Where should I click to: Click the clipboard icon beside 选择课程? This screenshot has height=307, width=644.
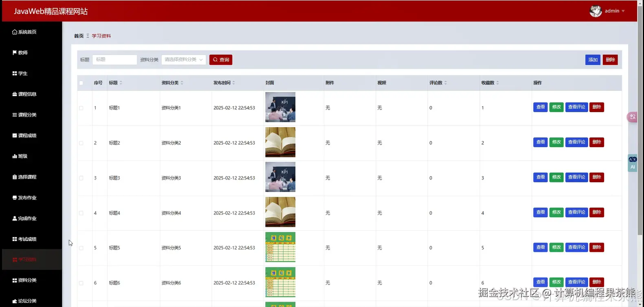tap(15, 177)
